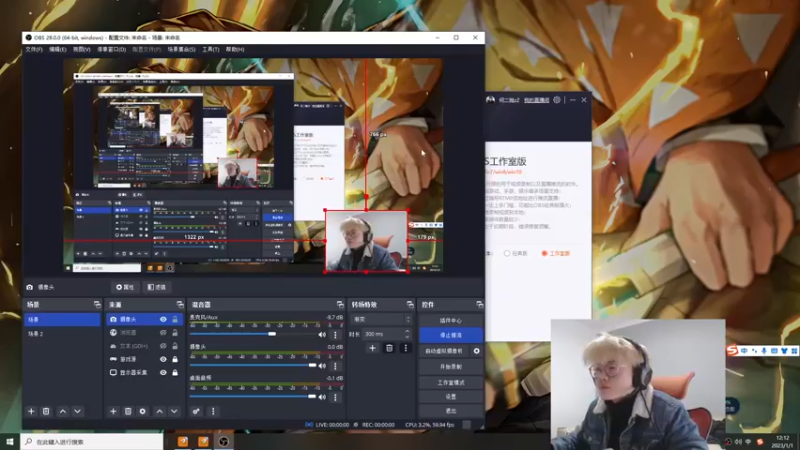
Task: Mute the 摄像头 audio speaker icon
Action: [x=322, y=366]
